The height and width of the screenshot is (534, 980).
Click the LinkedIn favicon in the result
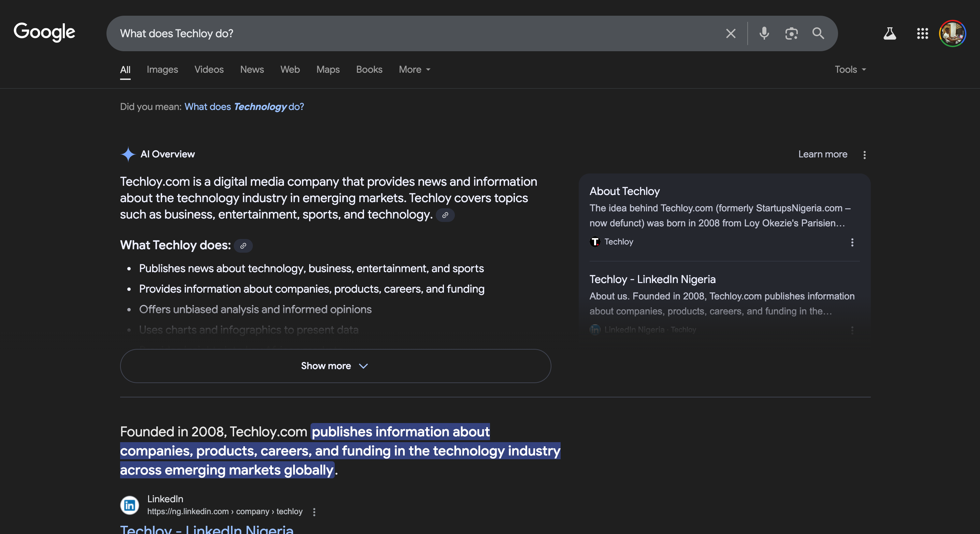click(129, 505)
